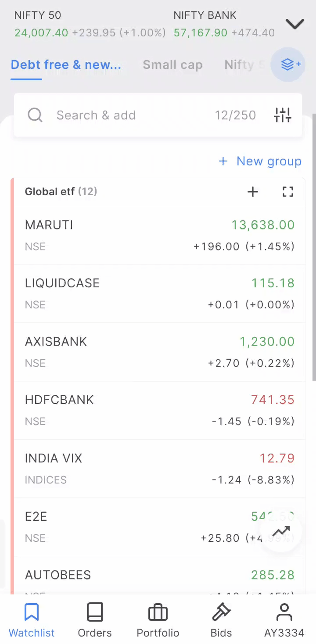Open the MARUTI stock row
316x644 pixels.
pos(159,236)
